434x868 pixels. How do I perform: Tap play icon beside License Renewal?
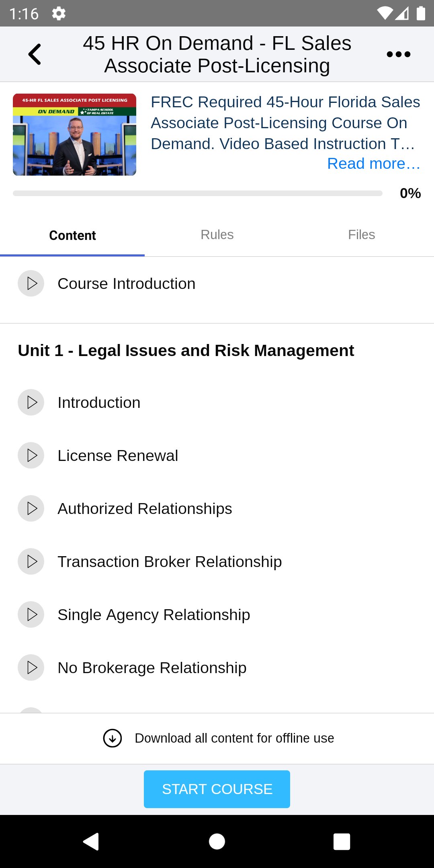pos(31,455)
